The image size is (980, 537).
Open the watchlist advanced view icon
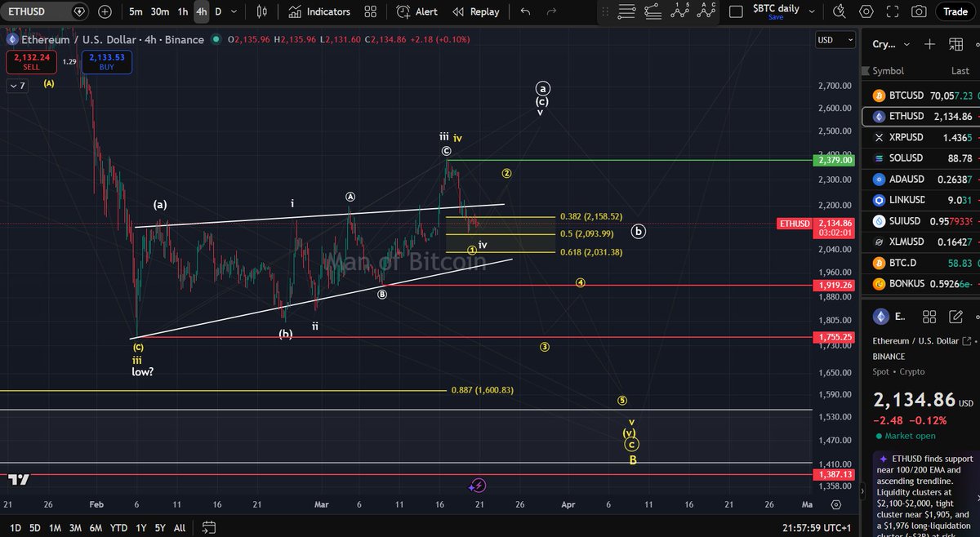coord(955,44)
